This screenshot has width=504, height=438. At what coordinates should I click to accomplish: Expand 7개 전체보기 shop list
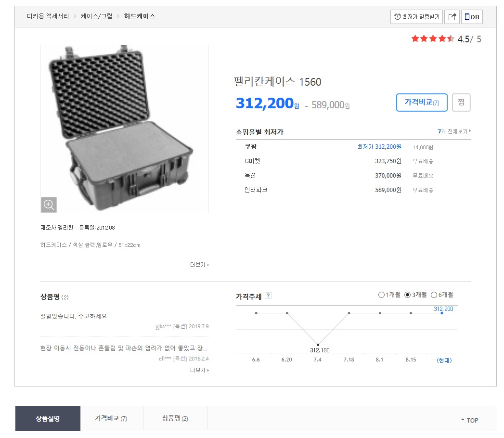point(454,131)
